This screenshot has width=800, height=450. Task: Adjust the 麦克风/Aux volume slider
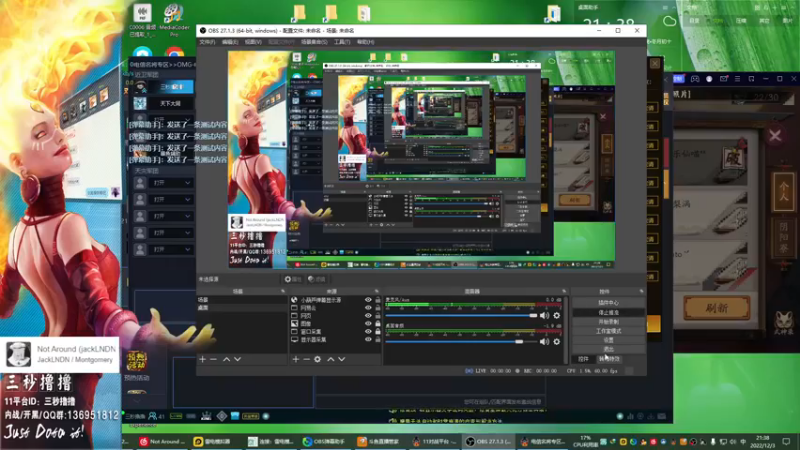tap(461, 316)
